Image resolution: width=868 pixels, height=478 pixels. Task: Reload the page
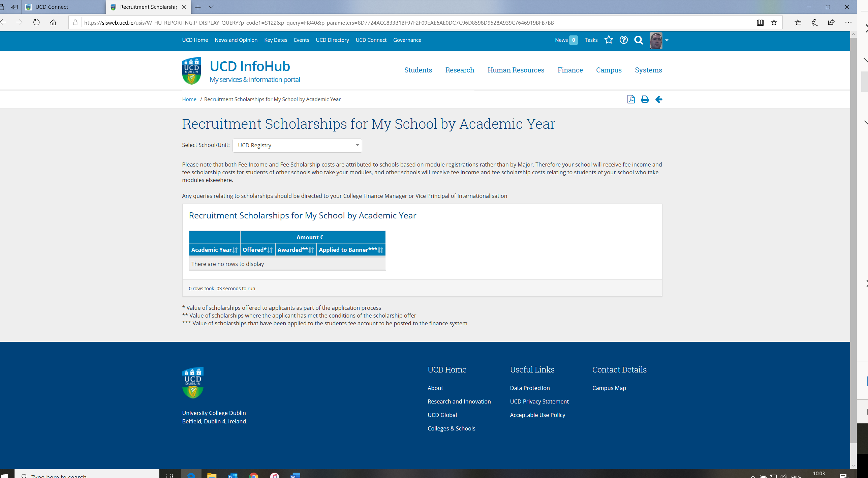(36, 23)
